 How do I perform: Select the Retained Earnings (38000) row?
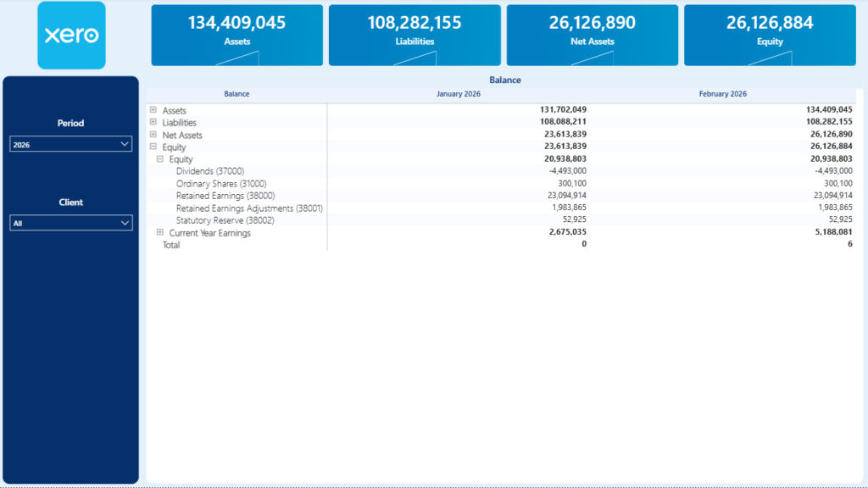coord(225,196)
